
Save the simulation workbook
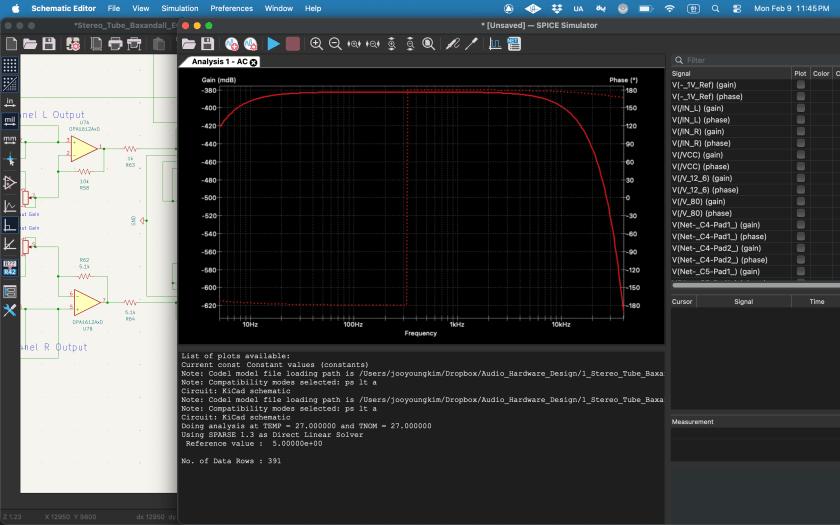pos(207,44)
